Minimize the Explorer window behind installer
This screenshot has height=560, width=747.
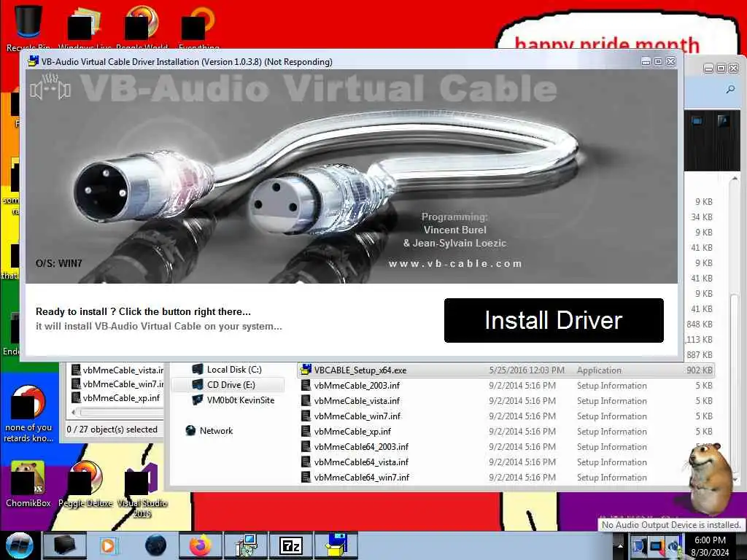coord(708,68)
